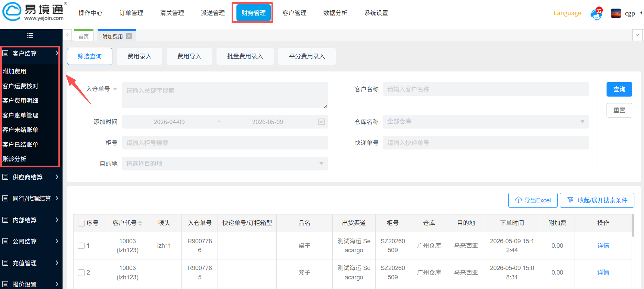Click the yejoin logo at top left
This screenshot has height=289, width=644.
click(x=34, y=12)
